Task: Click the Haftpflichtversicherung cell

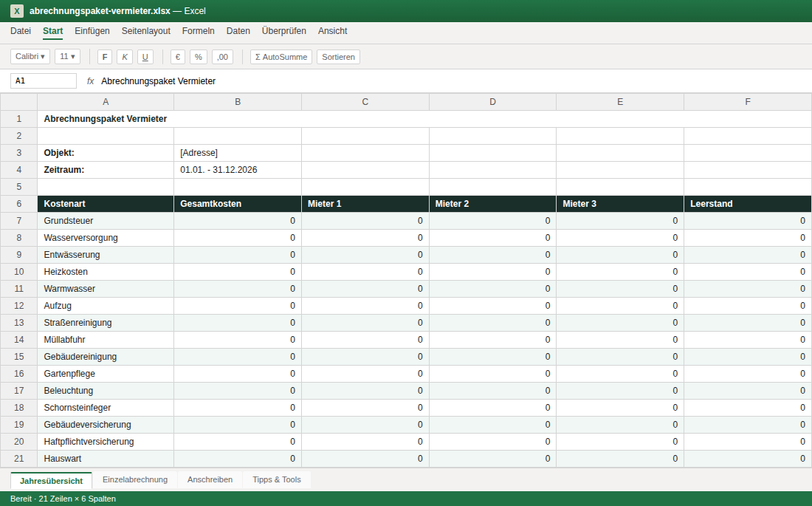Action: point(106,442)
